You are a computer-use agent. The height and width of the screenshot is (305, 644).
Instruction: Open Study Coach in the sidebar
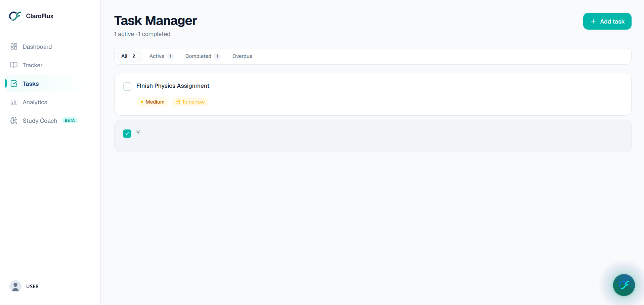48,121
